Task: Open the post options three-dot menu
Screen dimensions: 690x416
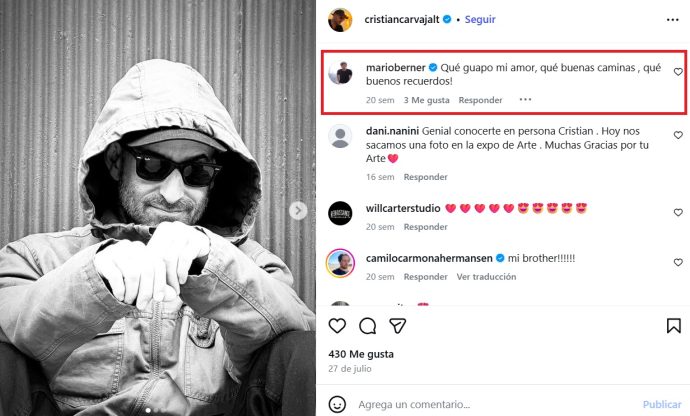Action: [671, 19]
